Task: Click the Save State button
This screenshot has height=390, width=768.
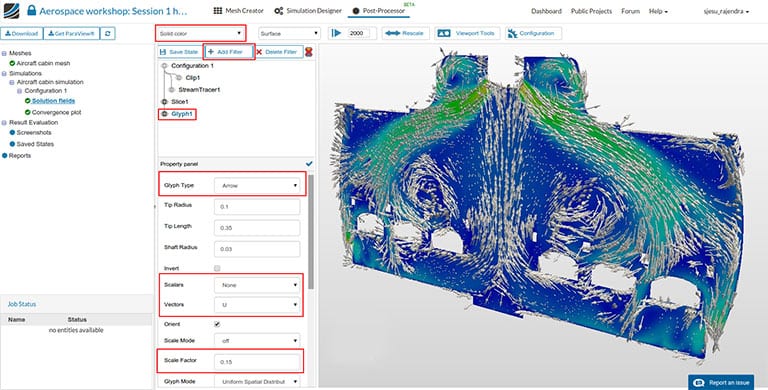Action: point(179,51)
